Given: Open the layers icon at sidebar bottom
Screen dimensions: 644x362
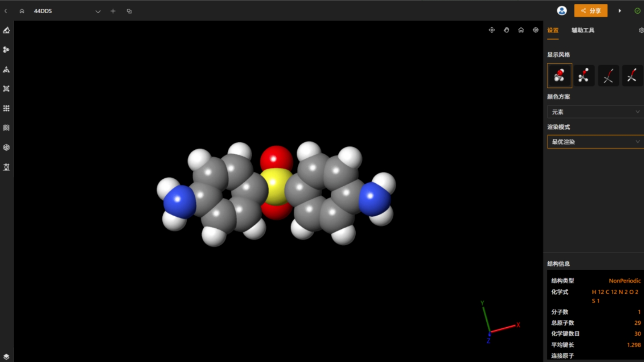Looking at the screenshot, I should tap(6, 357).
